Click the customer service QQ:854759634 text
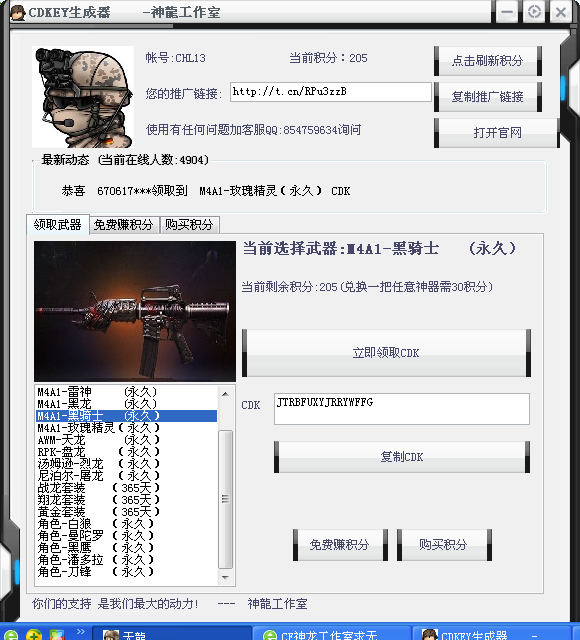580x640 pixels. pos(254,130)
